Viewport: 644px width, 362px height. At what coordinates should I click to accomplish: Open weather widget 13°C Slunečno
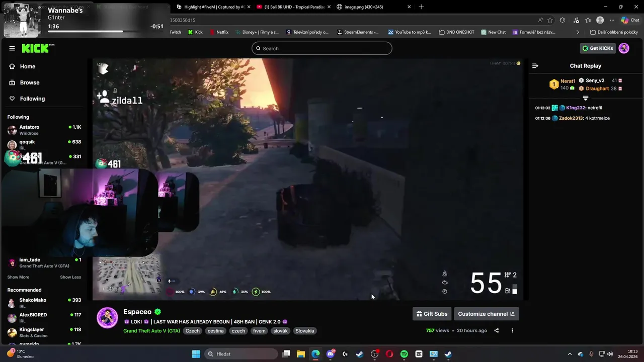click(20, 354)
